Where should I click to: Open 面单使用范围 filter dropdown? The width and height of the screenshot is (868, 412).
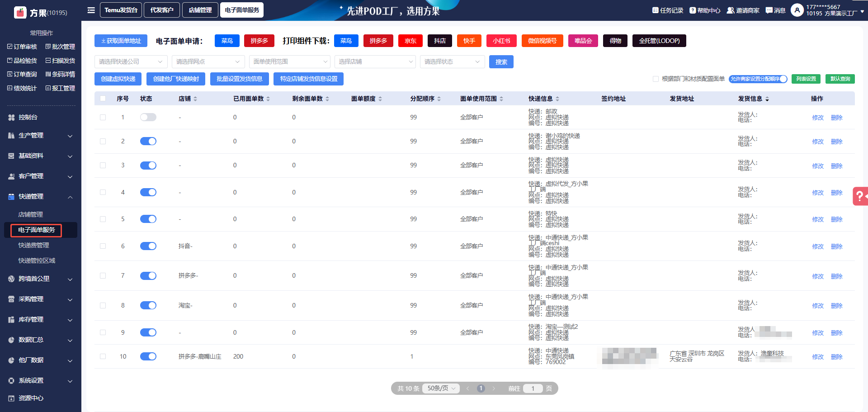[290, 62]
